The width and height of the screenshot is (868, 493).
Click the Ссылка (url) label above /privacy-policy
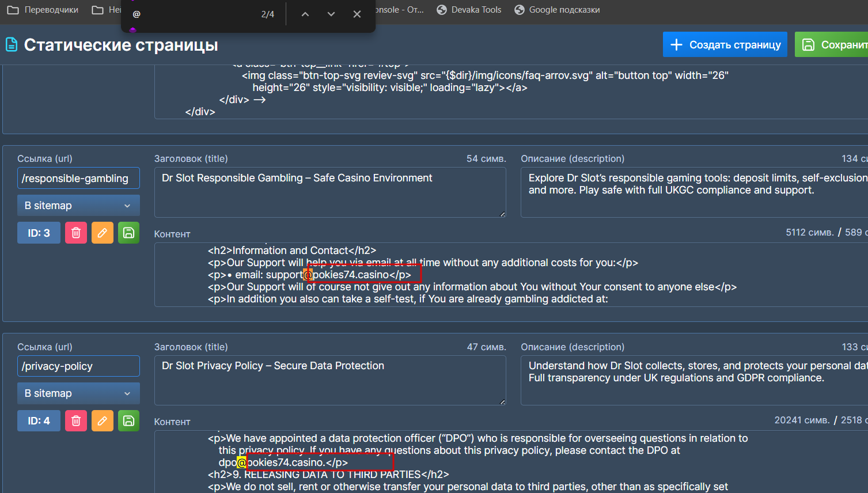(x=45, y=347)
